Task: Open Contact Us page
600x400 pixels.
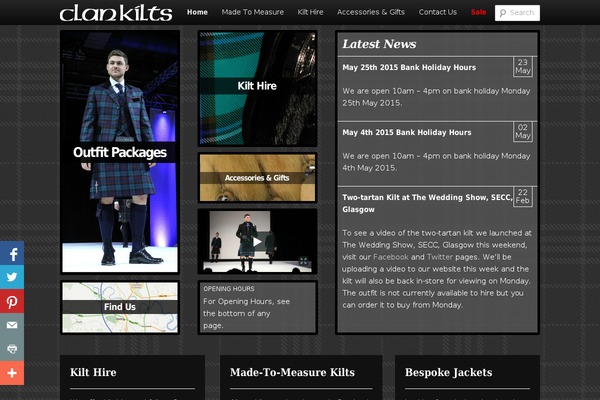Action: point(437,12)
